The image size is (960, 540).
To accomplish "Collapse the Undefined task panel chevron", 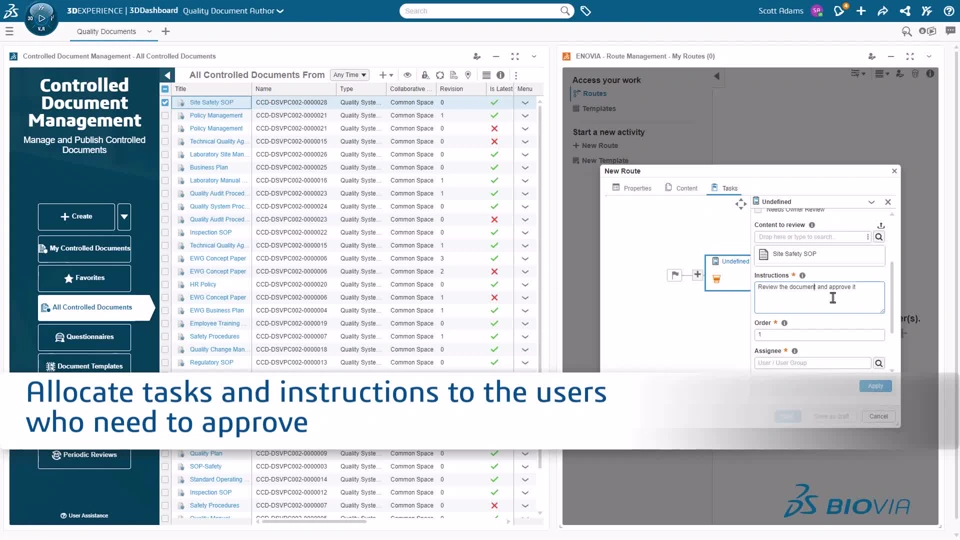I will [871, 202].
